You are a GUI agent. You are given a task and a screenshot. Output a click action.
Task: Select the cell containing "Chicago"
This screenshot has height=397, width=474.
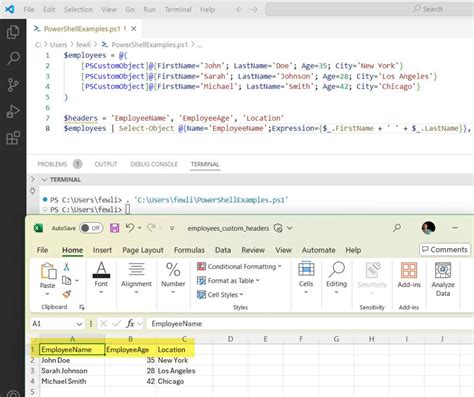click(x=184, y=381)
